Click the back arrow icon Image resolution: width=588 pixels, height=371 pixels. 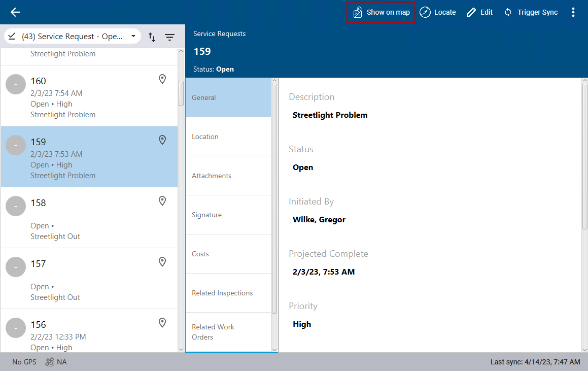tap(15, 12)
